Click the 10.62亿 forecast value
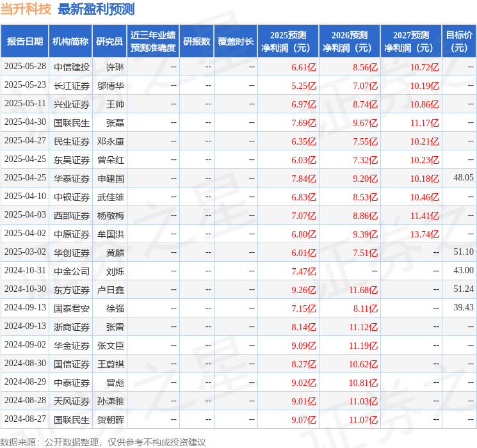 [363, 364]
